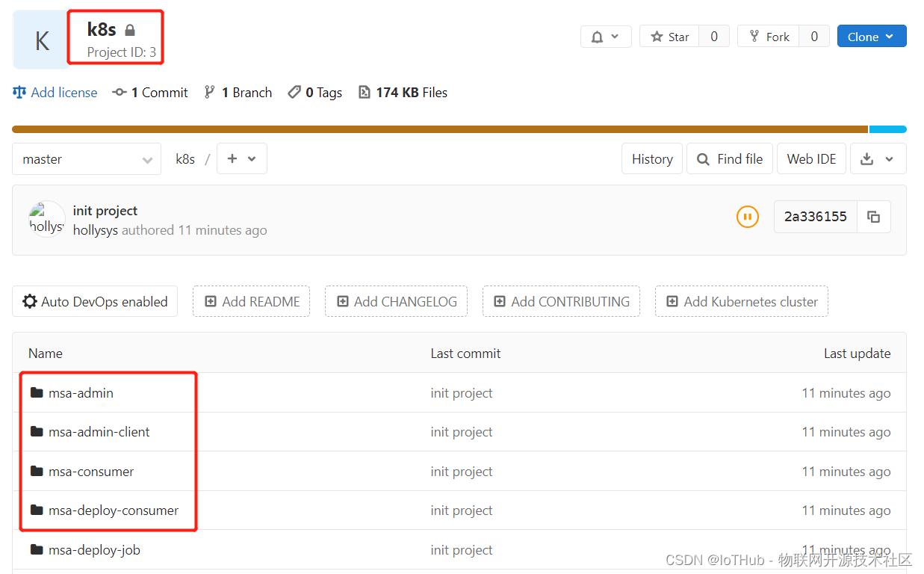Open the msa-deploy-consumer folder
924x574 pixels.
(114, 510)
